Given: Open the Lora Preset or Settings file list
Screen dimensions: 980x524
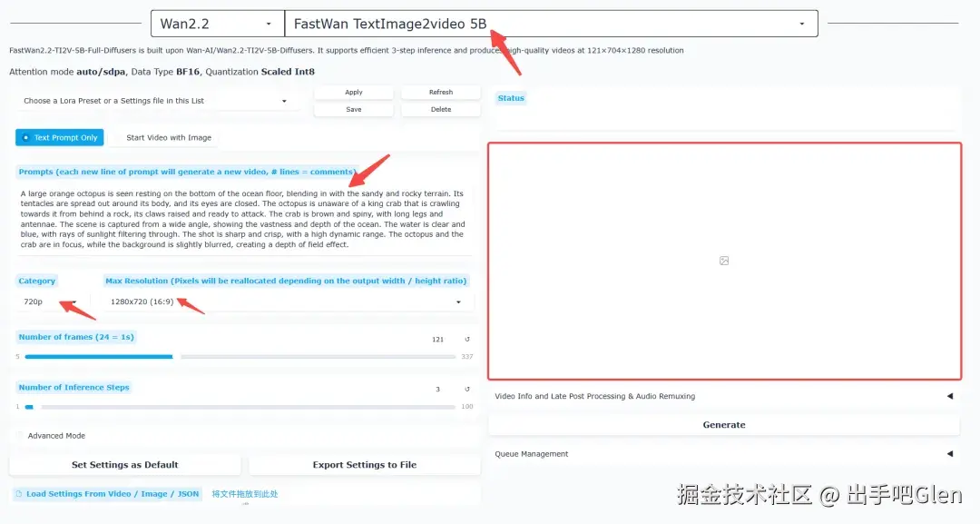Looking at the screenshot, I should point(156,101).
